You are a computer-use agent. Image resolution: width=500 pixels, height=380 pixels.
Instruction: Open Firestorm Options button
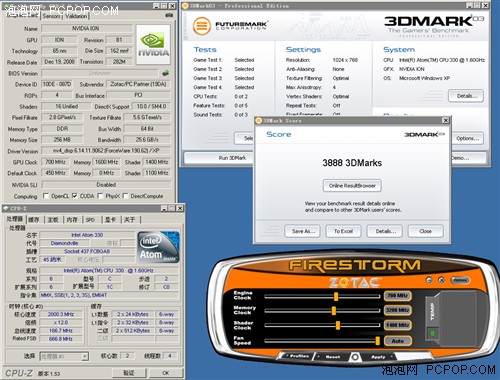pos(460,280)
